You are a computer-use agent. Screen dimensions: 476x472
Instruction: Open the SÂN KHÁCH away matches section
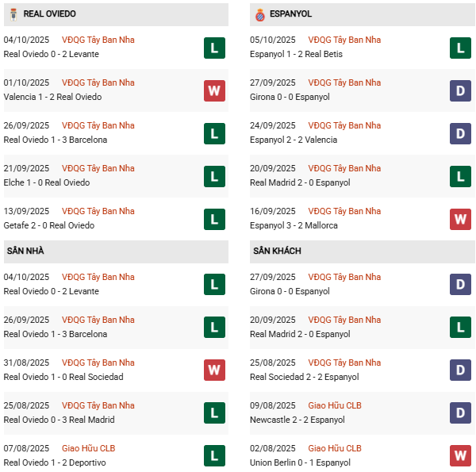[278, 251]
